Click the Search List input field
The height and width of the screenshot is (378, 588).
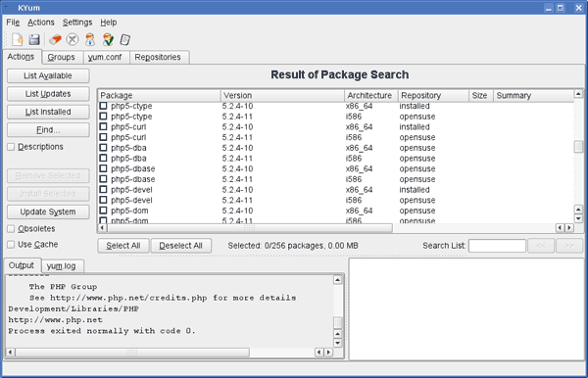497,246
